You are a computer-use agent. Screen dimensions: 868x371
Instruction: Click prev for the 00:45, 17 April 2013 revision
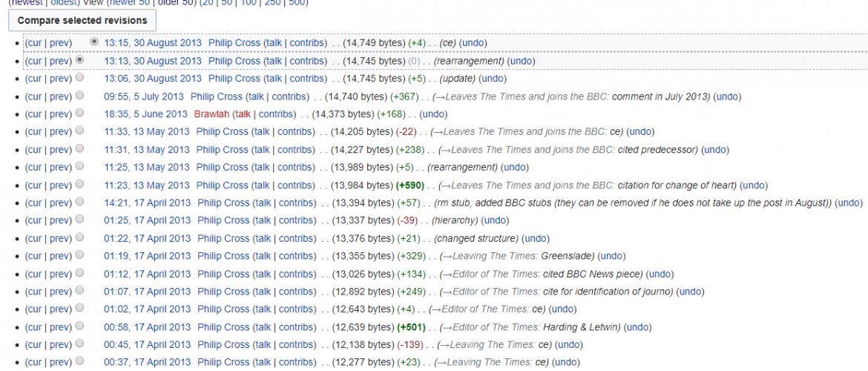tap(60, 345)
